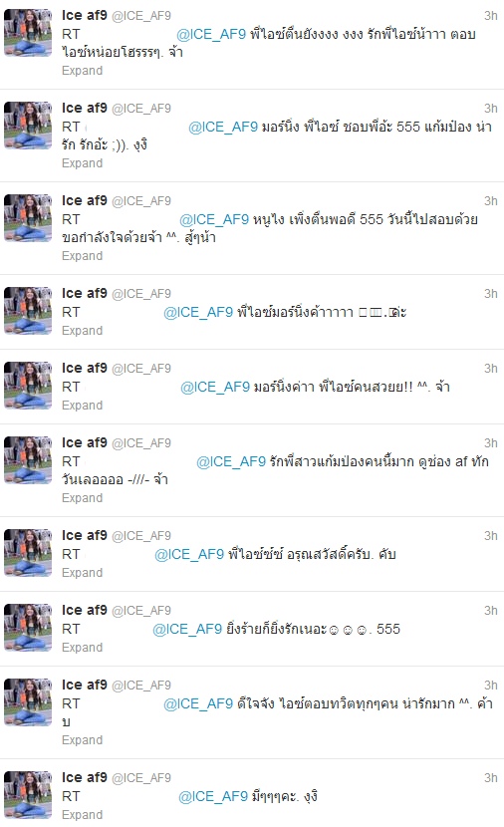Click the avatar thumbnail of the first tweet
This screenshot has width=504, height=827.
28,33
